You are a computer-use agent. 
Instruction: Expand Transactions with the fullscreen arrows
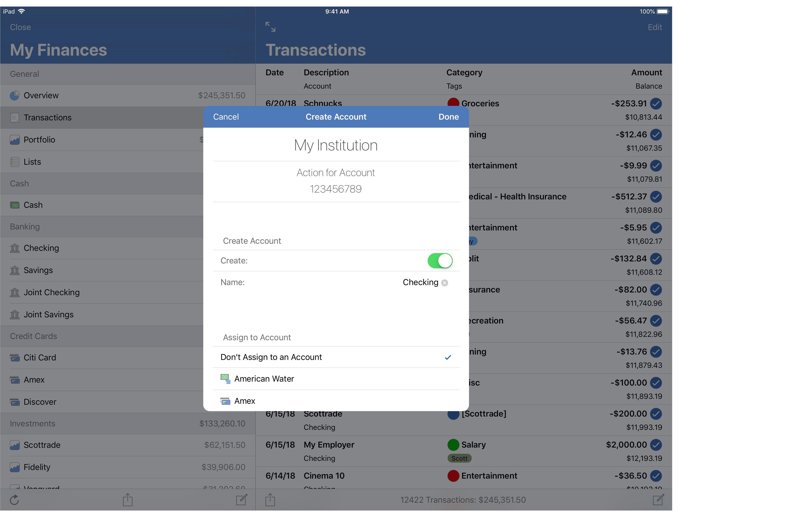(270, 27)
